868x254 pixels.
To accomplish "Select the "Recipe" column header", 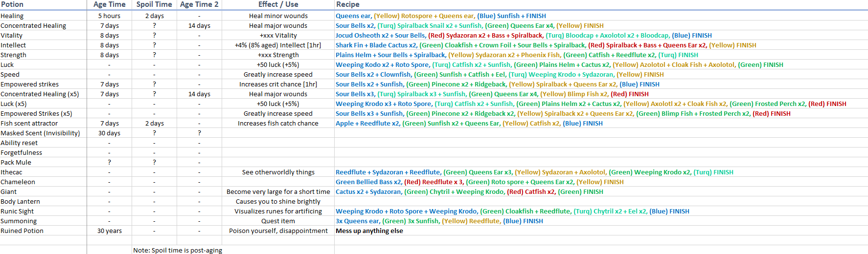I will click(348, 4).
